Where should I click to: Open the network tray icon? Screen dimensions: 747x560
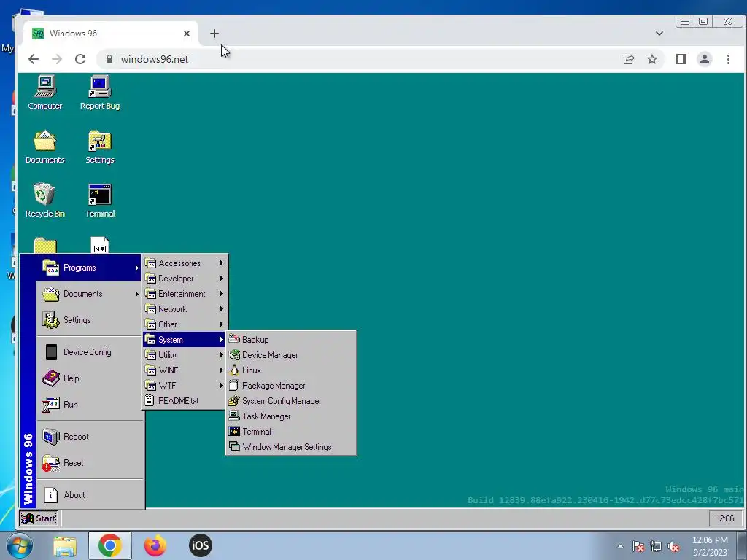click(656, 547)
